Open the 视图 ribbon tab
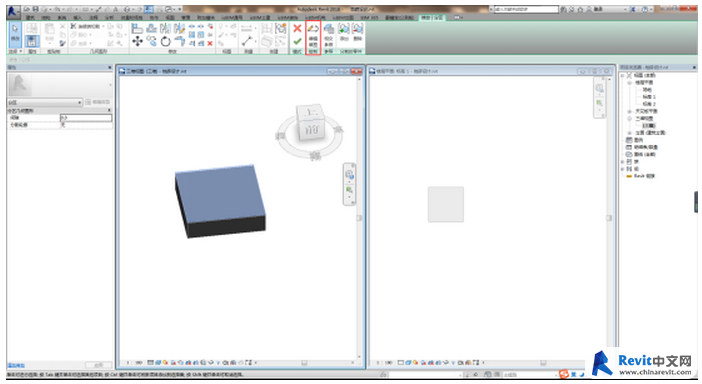Image resolution: width=702 pixels, height=384 pixels. pos(170,17)
